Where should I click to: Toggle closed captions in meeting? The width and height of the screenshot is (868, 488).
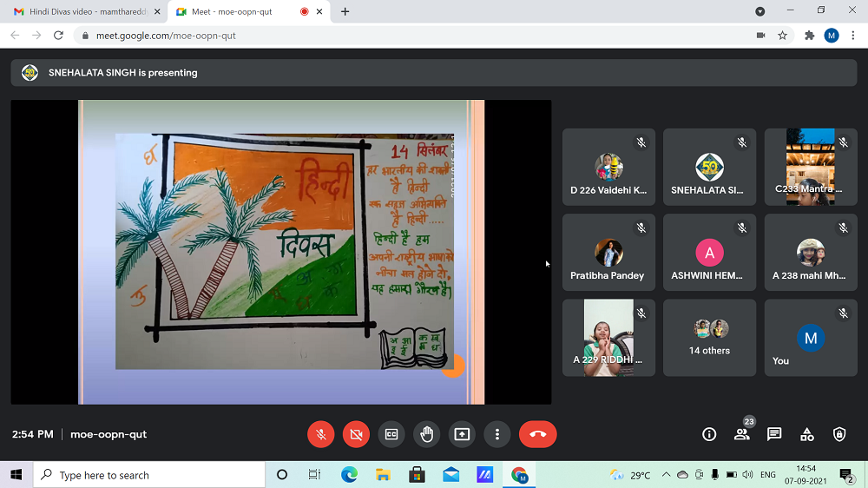391,434
